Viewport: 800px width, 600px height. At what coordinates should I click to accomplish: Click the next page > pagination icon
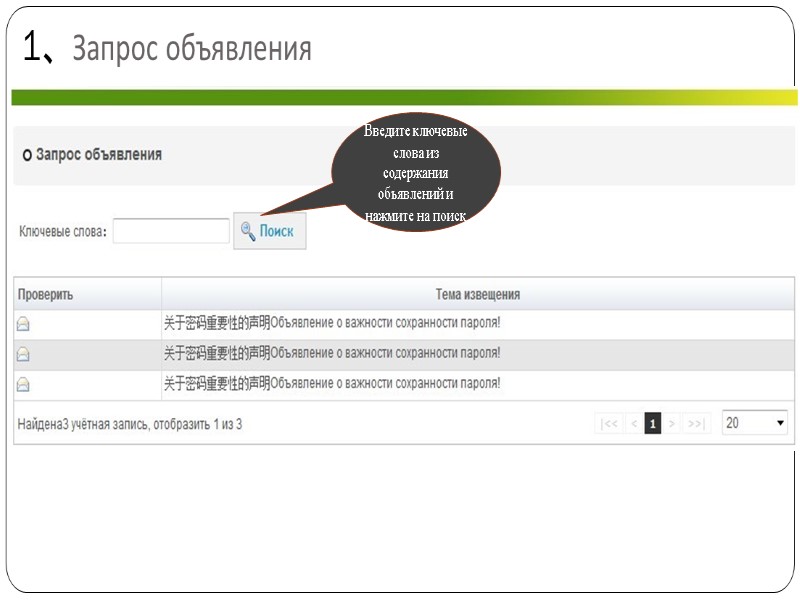click(672, 422)
